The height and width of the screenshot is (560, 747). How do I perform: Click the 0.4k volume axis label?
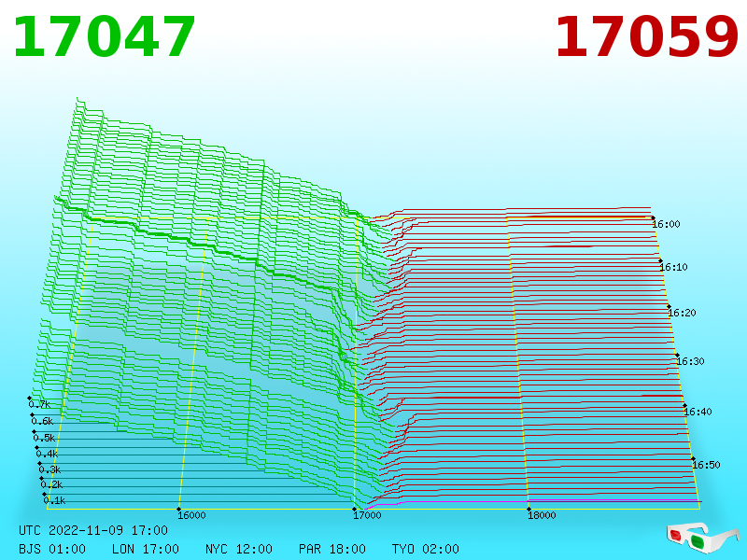click(x=48, y=454)
